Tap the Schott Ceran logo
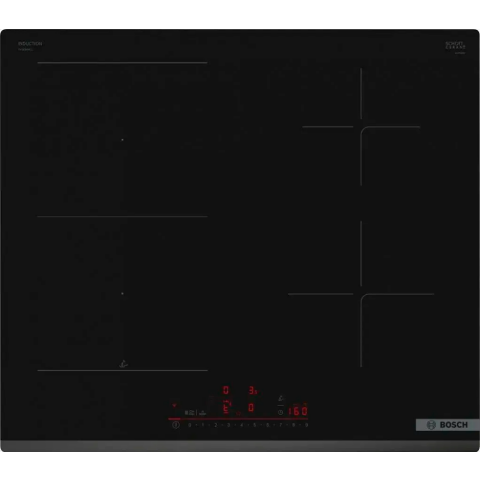The height and width of the screenshot is (480, 480). pos(455,46)
